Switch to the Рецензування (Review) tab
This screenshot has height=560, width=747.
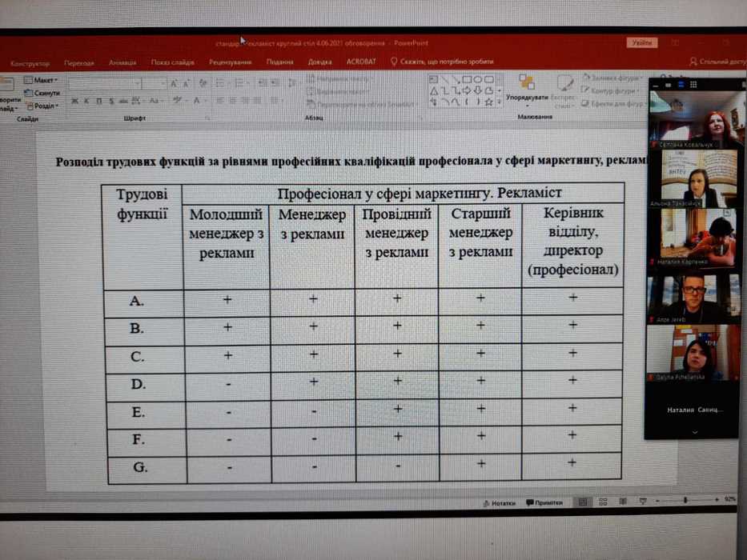click(231, 62)
